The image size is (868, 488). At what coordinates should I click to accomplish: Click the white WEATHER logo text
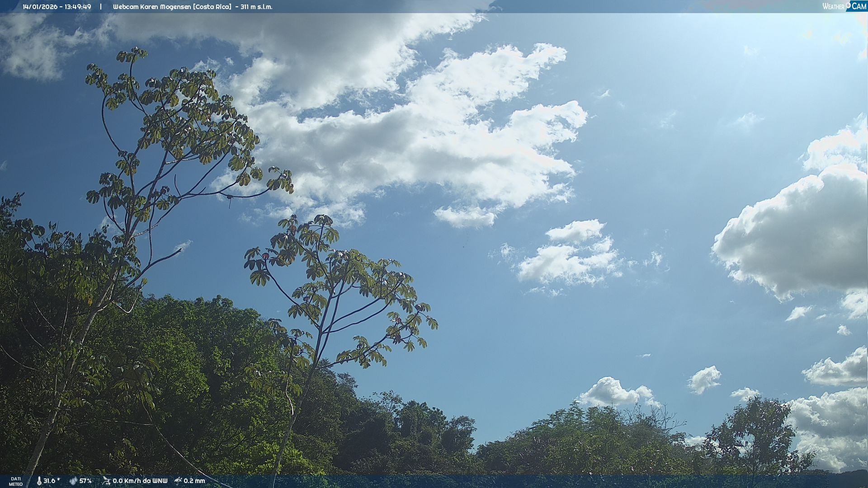[x=833, y=7]
